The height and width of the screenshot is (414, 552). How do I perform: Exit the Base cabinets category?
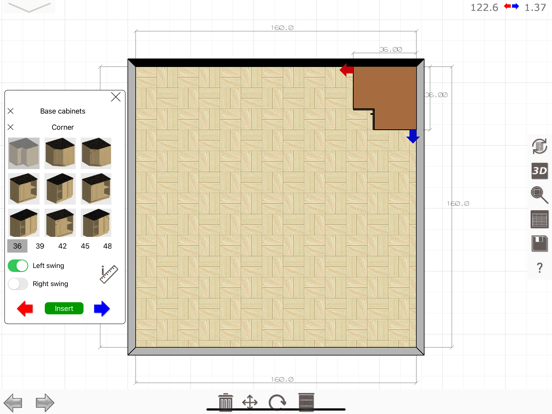point(11,111)
